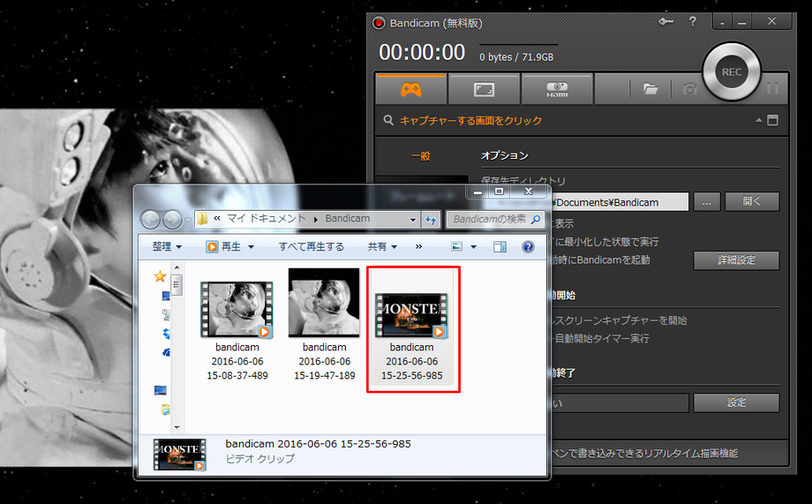Expand the address bar history dropdown

pyautogui.click(x=413, y=219)
